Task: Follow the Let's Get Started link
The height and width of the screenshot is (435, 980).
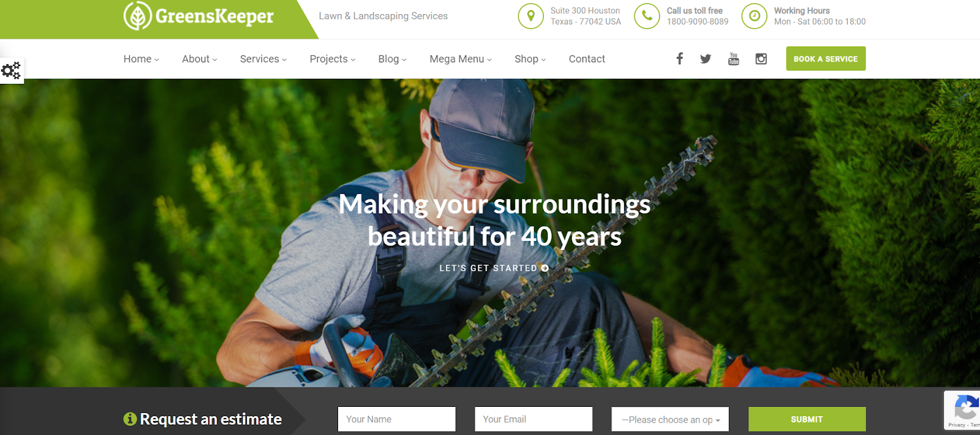Action: pyautogui.click(x=494, y=268)
